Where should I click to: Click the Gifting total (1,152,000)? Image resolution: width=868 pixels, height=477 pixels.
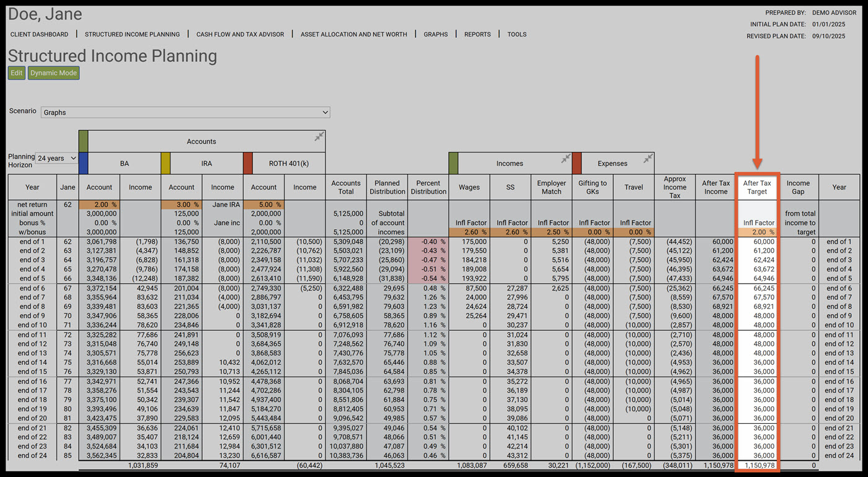tap(593, 465)
